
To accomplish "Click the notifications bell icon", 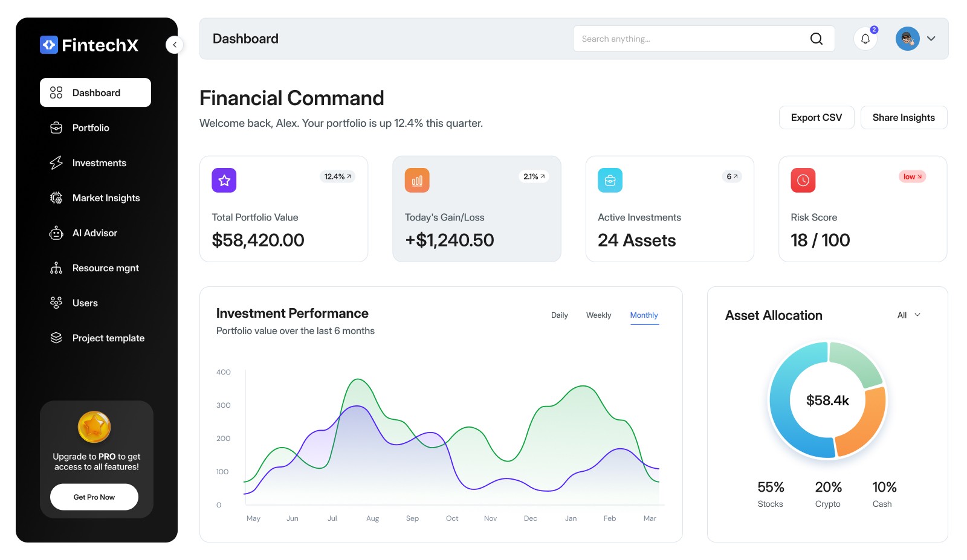I will [x=865, y=38].
